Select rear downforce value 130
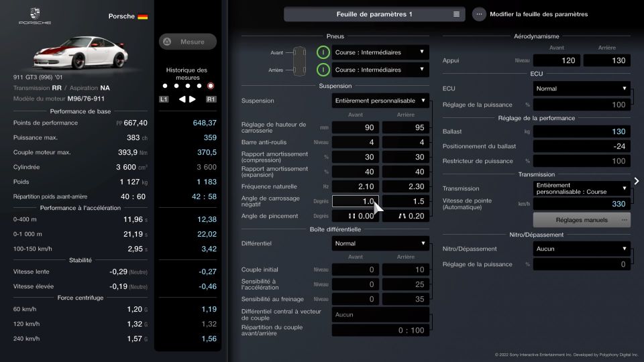 607,60
